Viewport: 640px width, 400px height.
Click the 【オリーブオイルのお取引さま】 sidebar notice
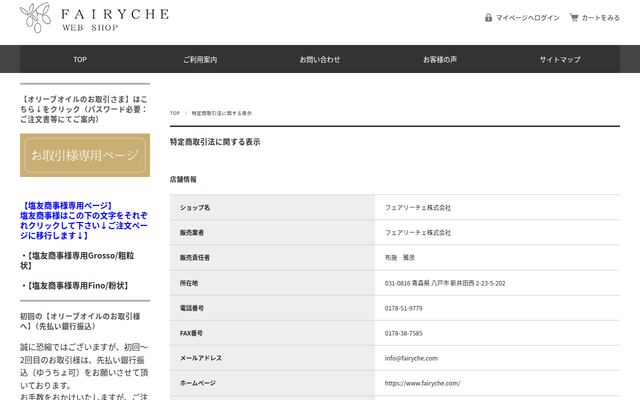pos(84,109)
